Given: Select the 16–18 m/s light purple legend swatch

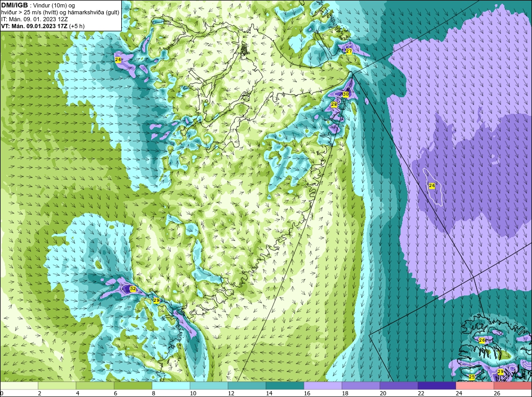Looking at the screenshot, I should point(323,386).
